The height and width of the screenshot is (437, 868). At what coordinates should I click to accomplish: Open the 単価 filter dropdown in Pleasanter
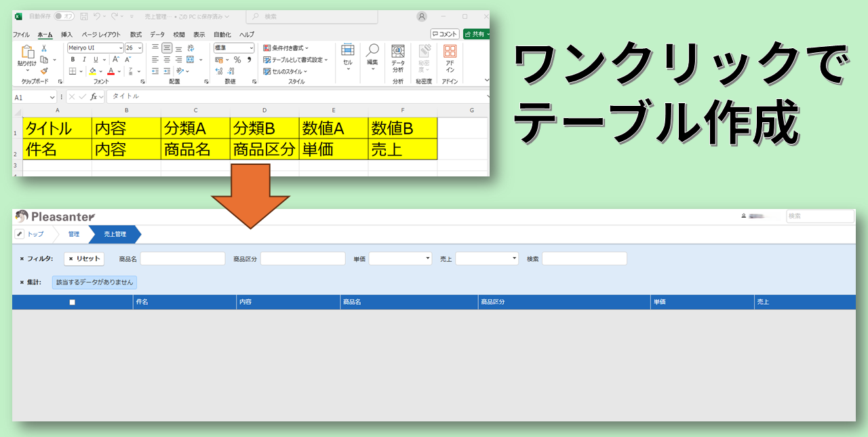400,259
